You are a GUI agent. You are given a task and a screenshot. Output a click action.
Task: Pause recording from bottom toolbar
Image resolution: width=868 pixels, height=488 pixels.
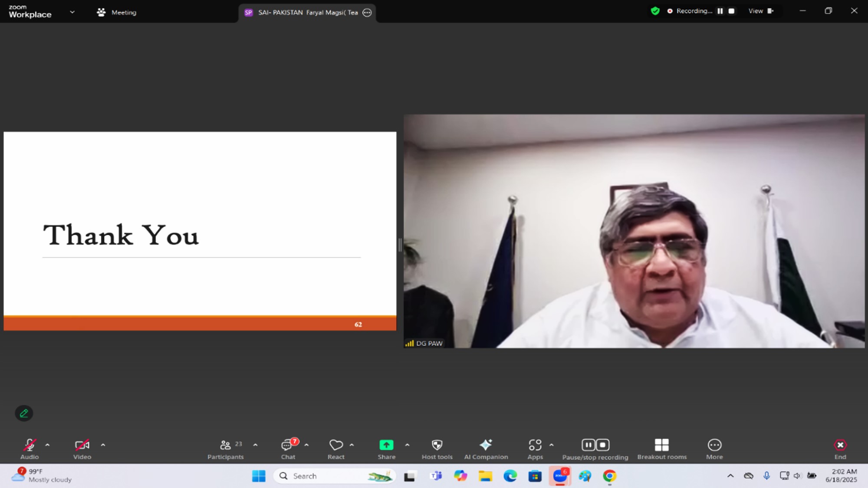coord(589,445)
